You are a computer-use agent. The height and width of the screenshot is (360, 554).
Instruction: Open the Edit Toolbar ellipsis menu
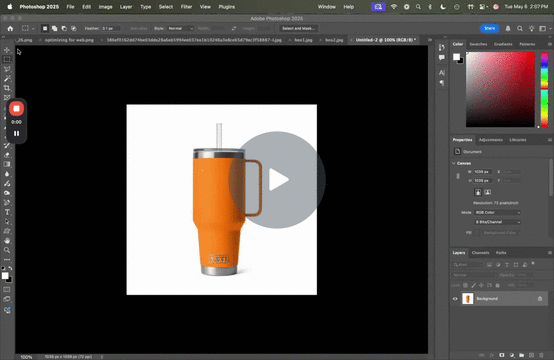[7, 260]
